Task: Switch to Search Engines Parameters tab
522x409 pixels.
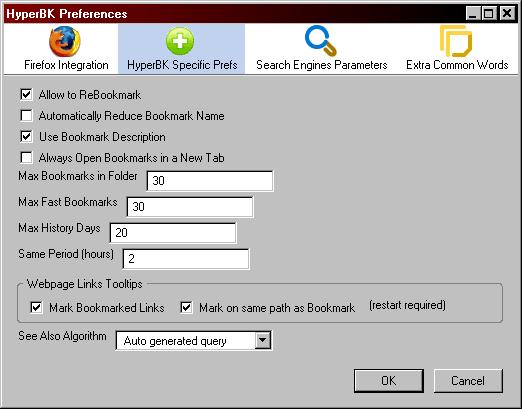Action: [322, 49]
